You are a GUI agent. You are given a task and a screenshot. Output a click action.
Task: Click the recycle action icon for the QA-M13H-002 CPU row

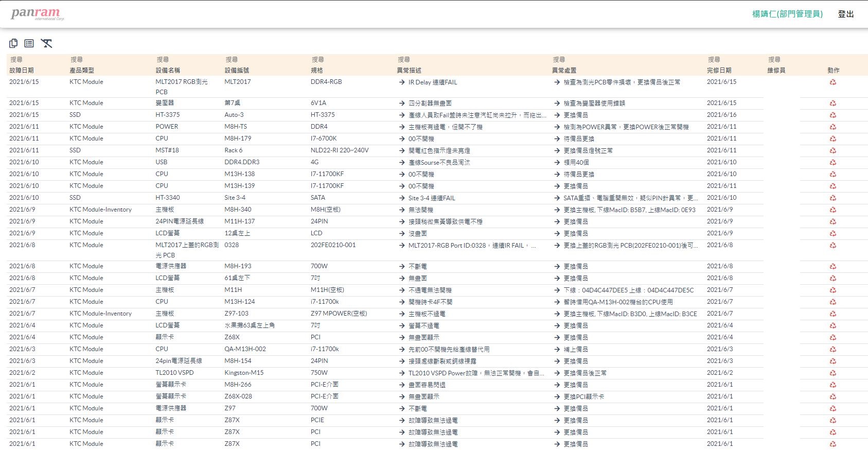(832, 350)
